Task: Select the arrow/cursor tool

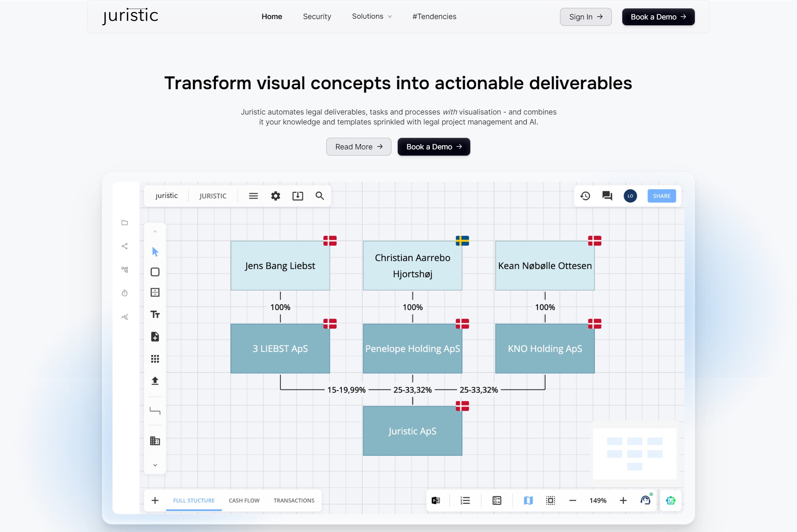Action: coord(155,251)
